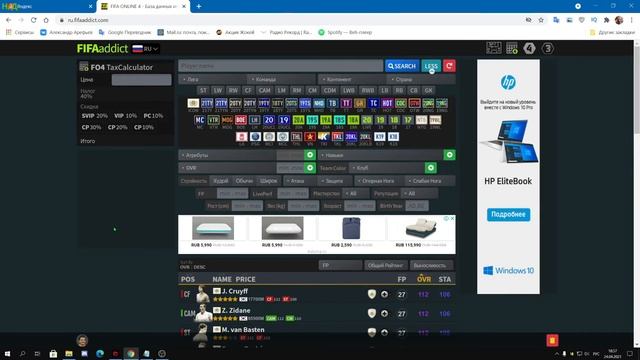Click the red reset filters button
This screenshot has height=360, width=640.
click(449, 66)
